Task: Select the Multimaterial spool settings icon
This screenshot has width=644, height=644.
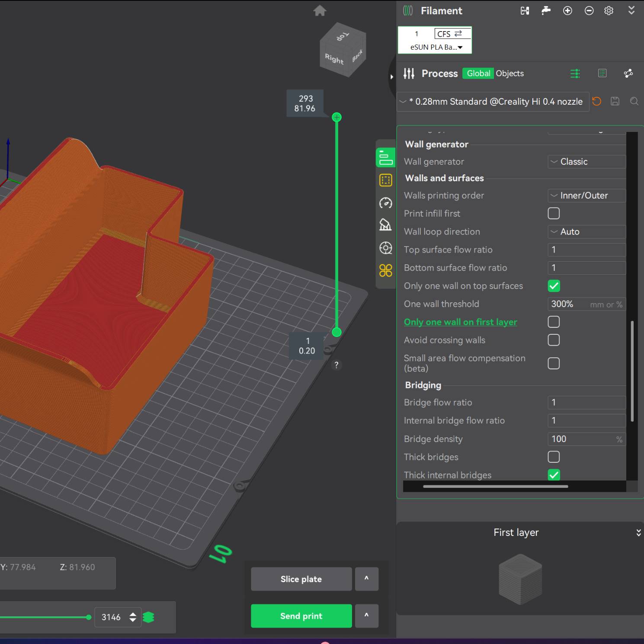Action: coord(385,248)
